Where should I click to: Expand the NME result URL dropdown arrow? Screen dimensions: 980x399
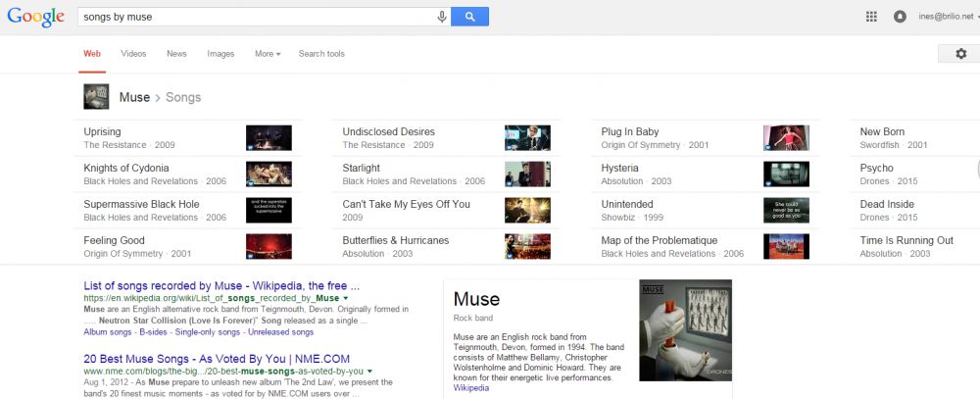[370, 372]
